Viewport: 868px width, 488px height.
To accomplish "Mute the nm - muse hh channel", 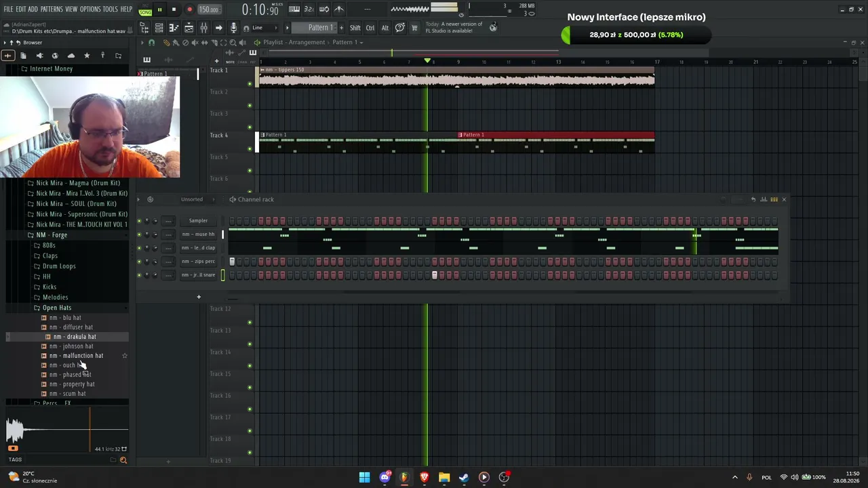I will click(140, 235).
